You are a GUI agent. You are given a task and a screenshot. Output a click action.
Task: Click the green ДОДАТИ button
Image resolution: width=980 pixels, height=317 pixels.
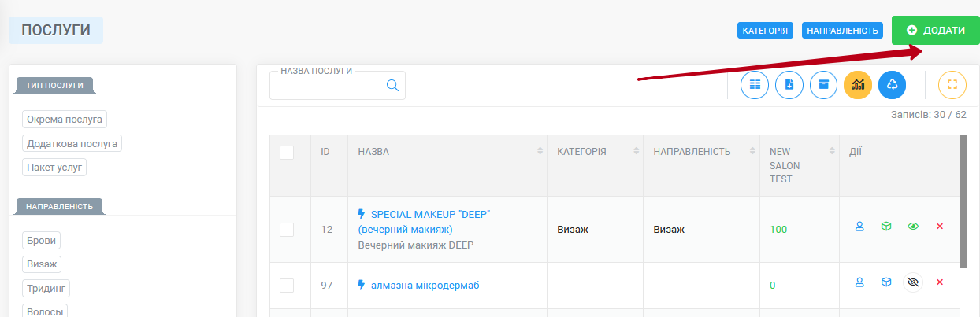935,30
